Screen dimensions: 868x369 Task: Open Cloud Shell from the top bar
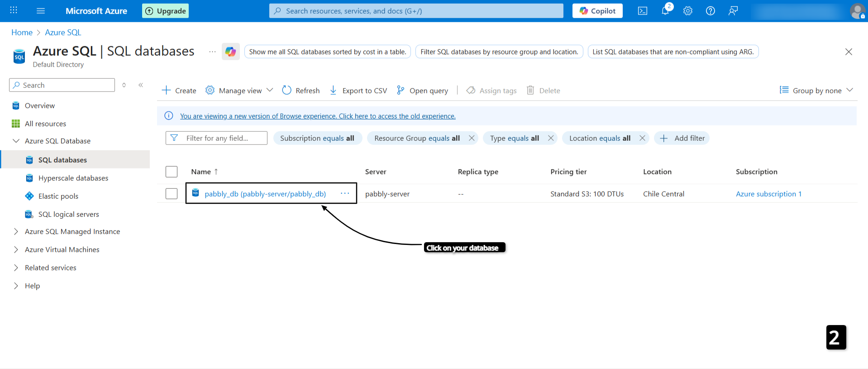pyautogui.click(x=642, y=11)
